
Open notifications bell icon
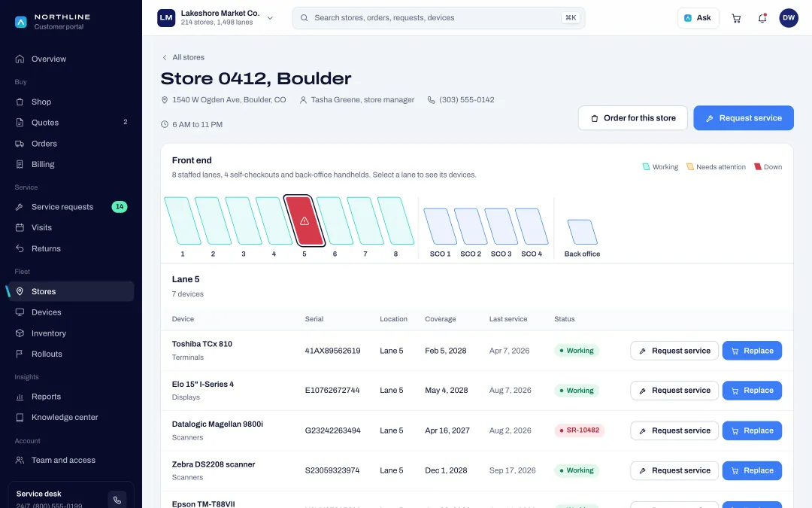(x=762, y=18)
